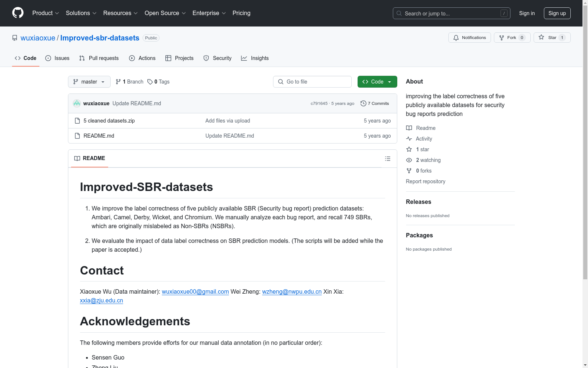Click the branch icon next to 1 Branch
588x368 pixels.
pos(118,82)
